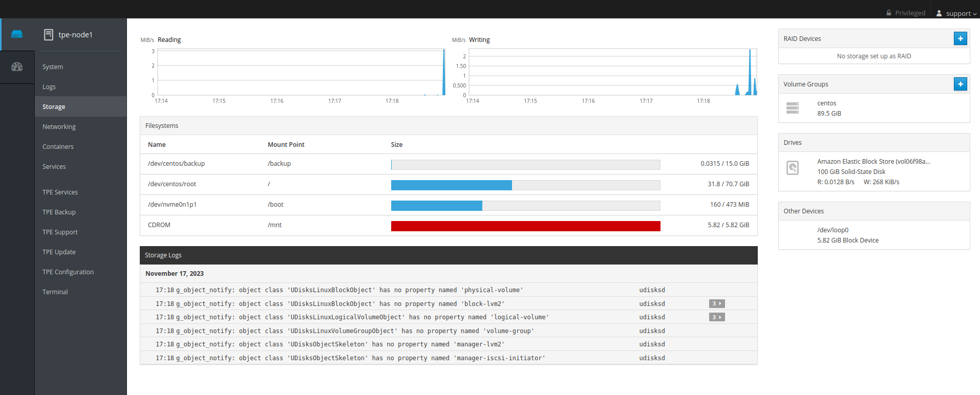Click the red CDROM usage bar

[x=525, y=226]
